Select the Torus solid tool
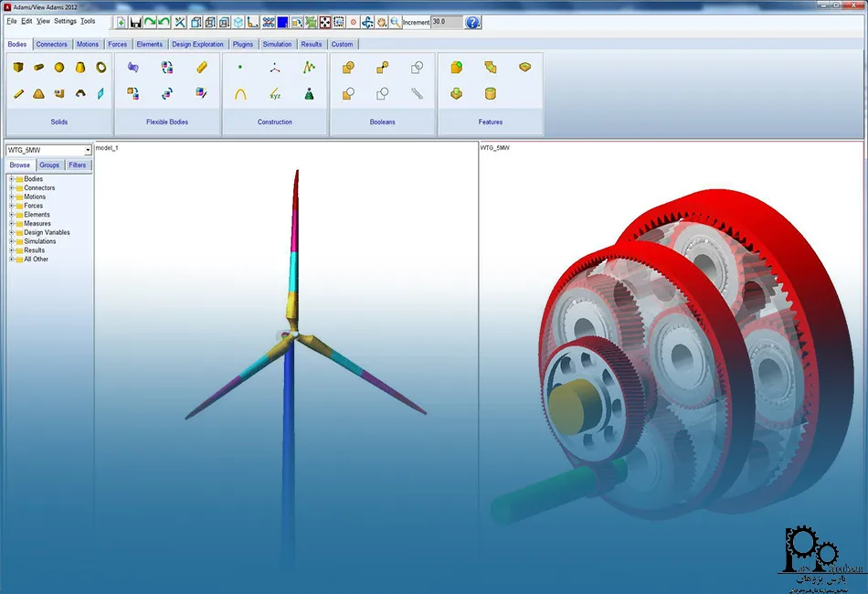 [x=101, y=67]
